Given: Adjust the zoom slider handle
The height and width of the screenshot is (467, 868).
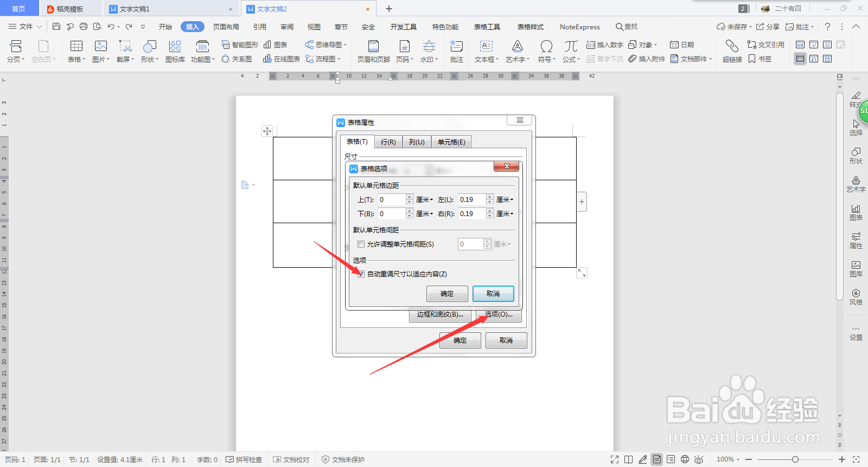Looking at the screenshot, I should coord(795,459).
